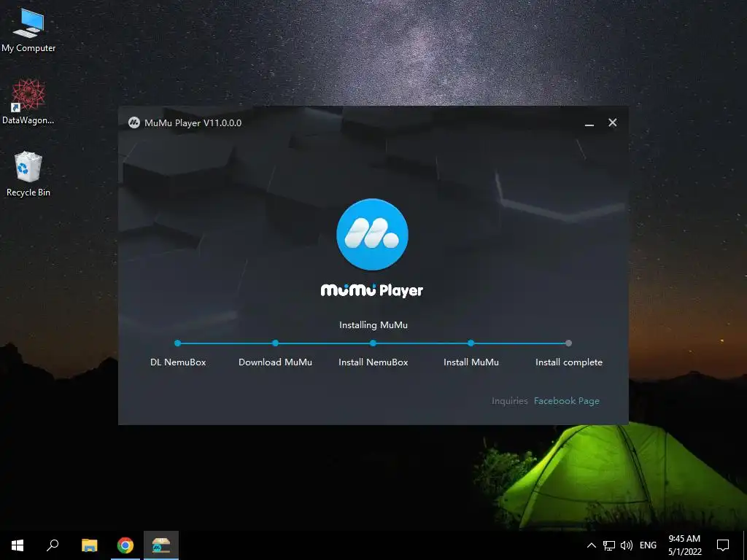Image resolution: width=747 pixels, height=560 pixels.
Task: Select the MuMu installer taskbar button
Action: click(x=161, y=545)
